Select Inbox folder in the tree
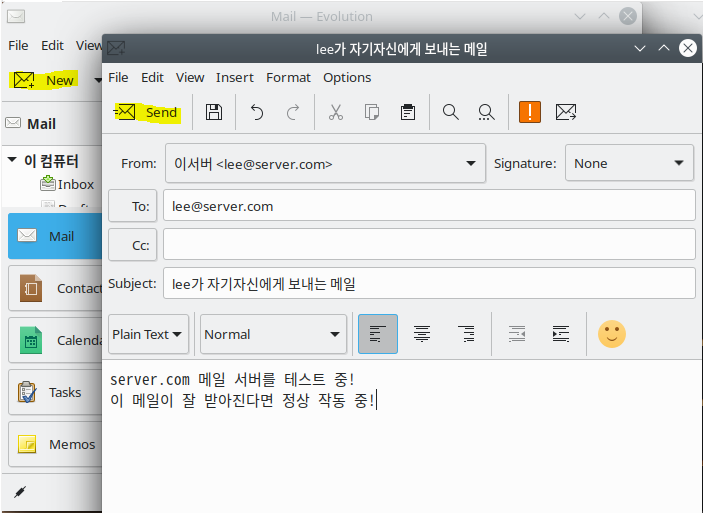The height and width of the screenshot is (513, 703). click(67, 184)
